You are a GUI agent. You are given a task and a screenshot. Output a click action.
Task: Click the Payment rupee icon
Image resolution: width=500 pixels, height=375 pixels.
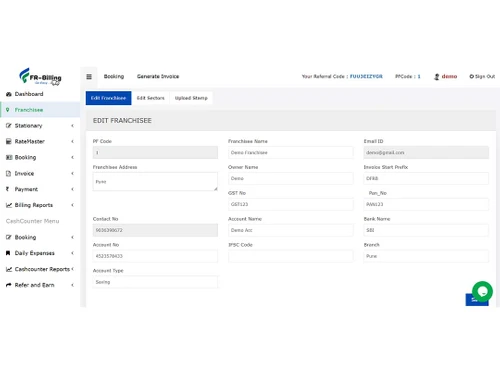point(8,189)
